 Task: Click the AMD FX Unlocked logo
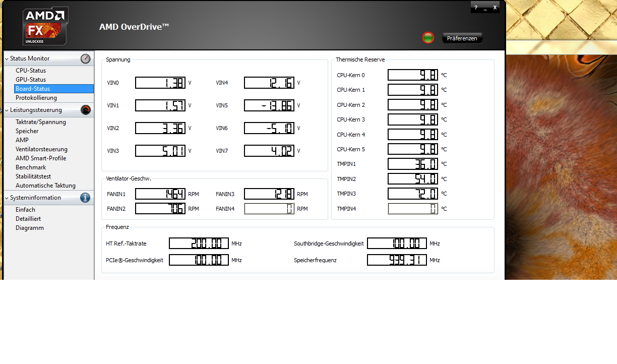(x=45, y=26)
